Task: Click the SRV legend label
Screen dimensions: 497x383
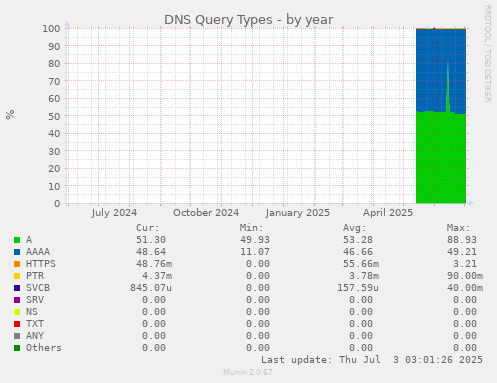Action: pyautogui.click(x=35, y=300)
